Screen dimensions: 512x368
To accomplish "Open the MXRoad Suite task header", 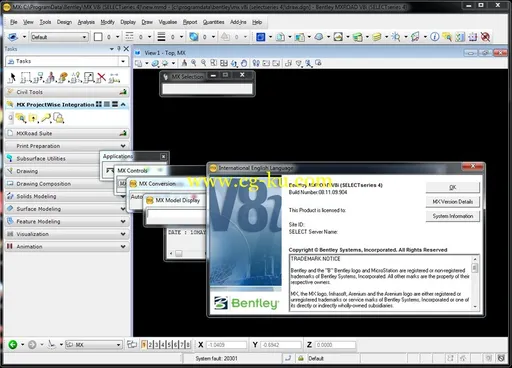I will (67, 133).
